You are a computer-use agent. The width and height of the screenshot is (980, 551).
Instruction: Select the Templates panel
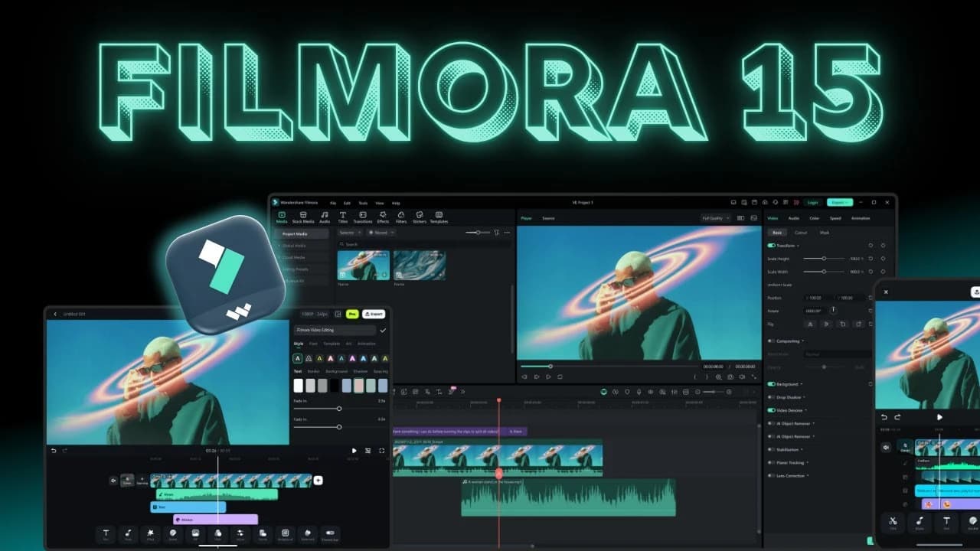click(x=439, y=215)
